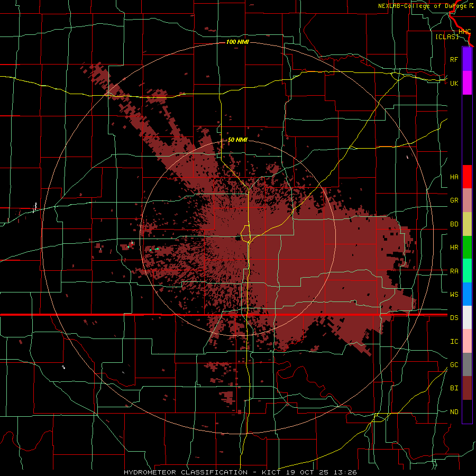Click the WS legend label
The image size is (476, 476).
[454, 294]
